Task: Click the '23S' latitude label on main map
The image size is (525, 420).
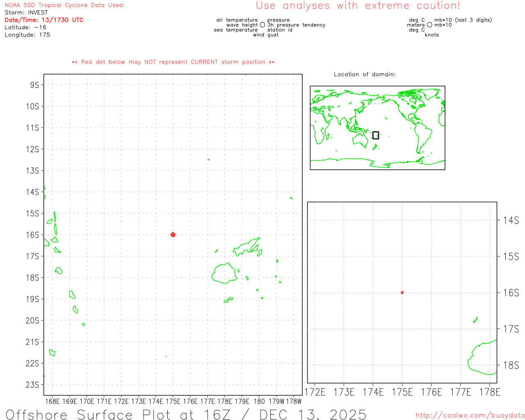Action: click(32, 385)
